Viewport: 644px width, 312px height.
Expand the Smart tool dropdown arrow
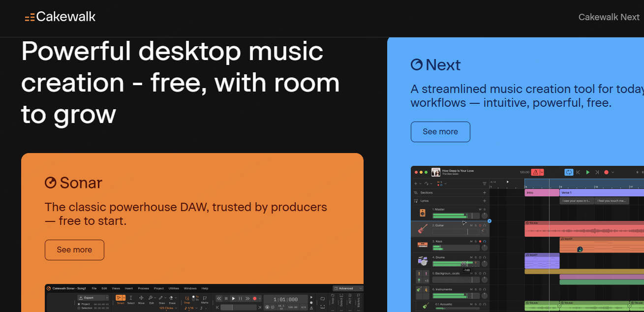[124, 298]
